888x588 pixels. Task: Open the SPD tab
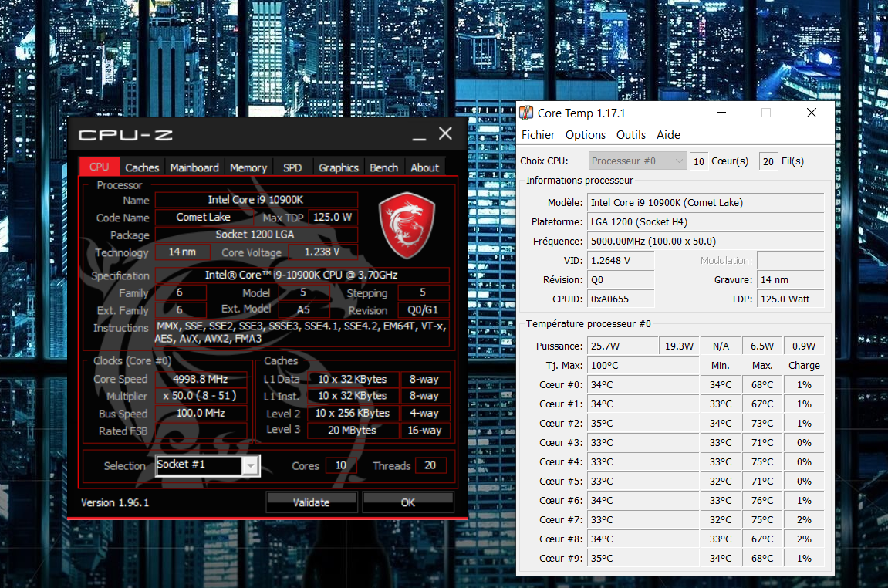pos(292,167)
